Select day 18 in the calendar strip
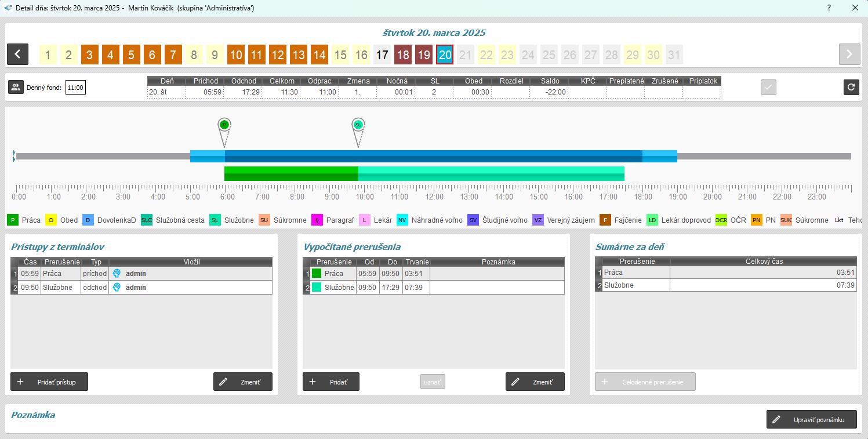 pos(402,55)
